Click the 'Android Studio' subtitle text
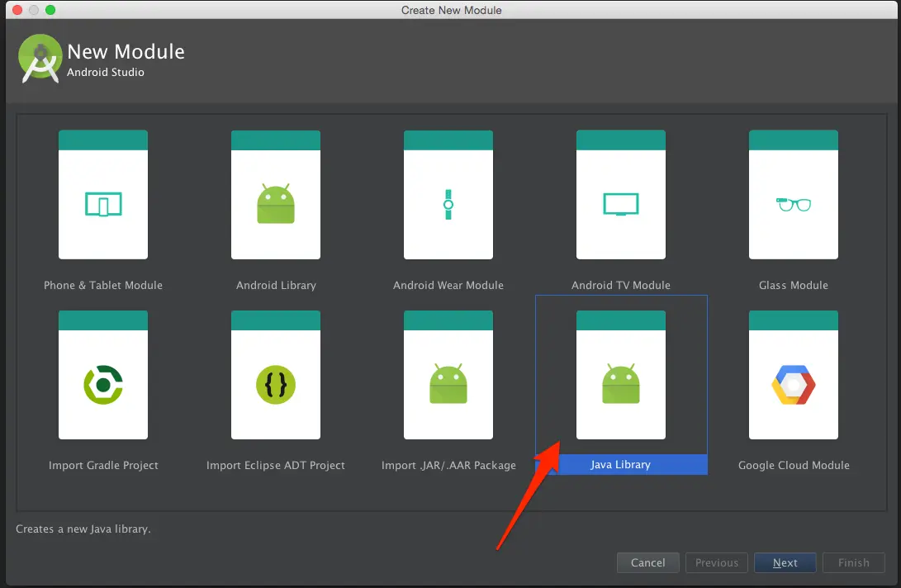 click(106, 72)
